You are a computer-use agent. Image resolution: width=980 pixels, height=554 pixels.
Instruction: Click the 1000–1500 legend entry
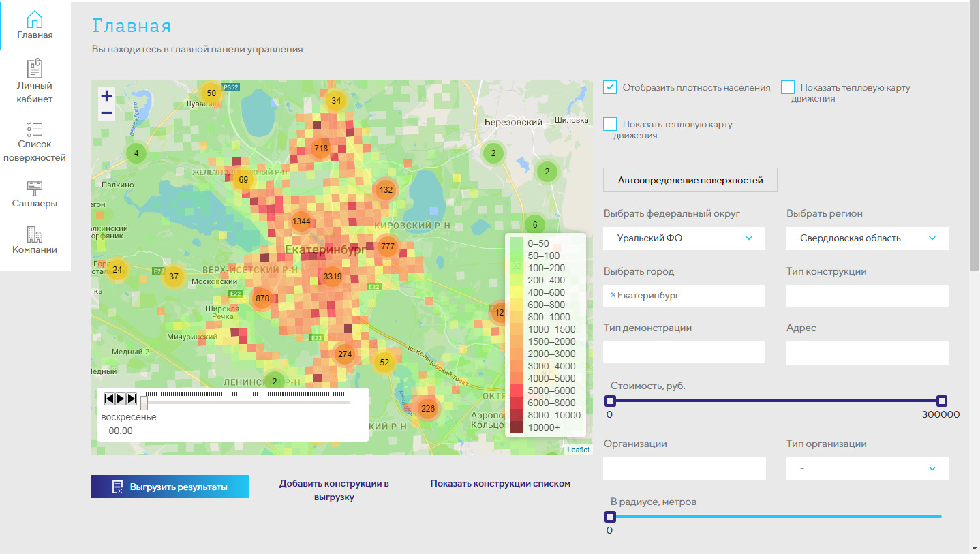(x=545, y=329)
